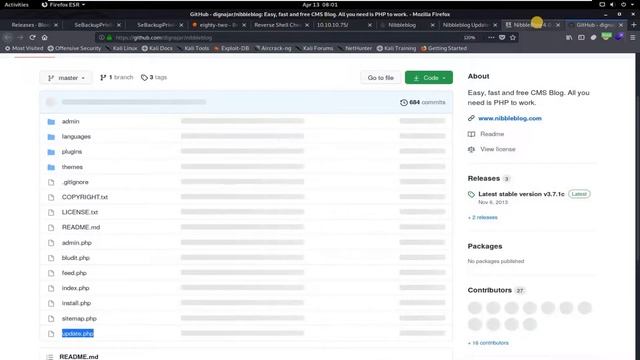Visit www.nibbleblog.com link
The width and height of the screenshot is (640, 360).
[510, 118]
